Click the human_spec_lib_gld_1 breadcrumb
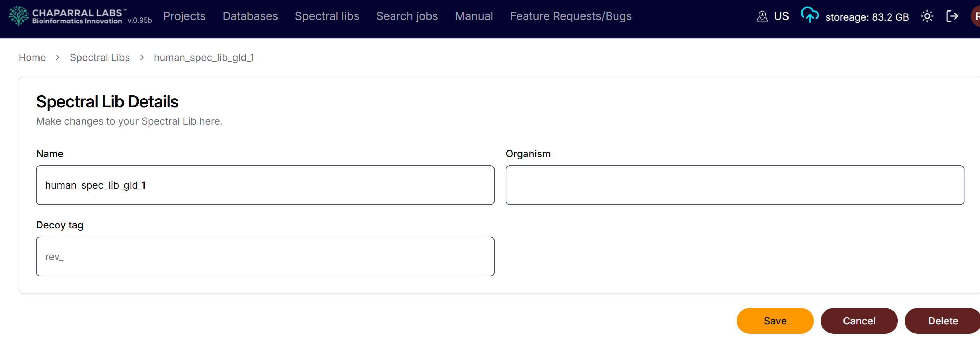 click(x=204, y=57)
